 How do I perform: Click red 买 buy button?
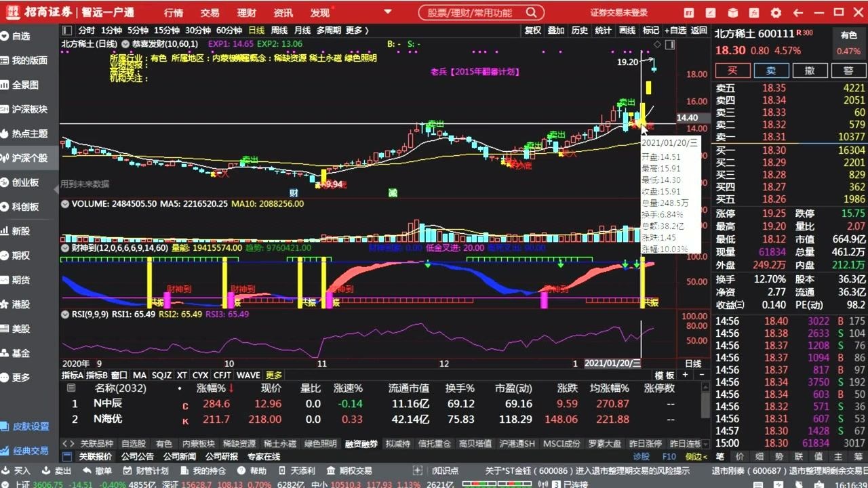[x=732, y=70]
